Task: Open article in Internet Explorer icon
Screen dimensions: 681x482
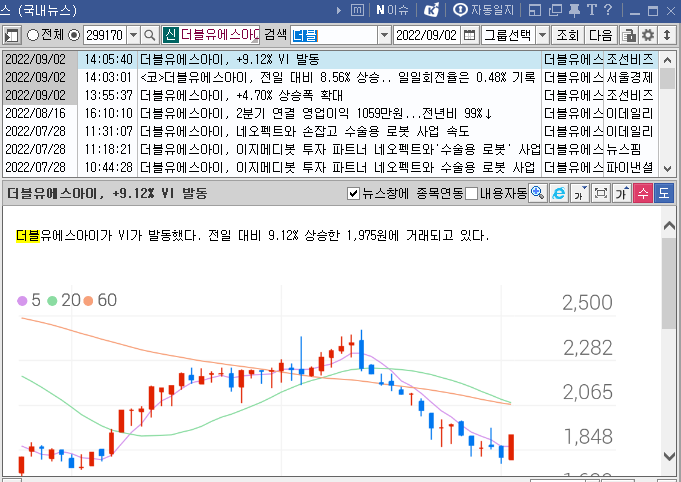Action: pyautogui.click(x=559, y=193)
